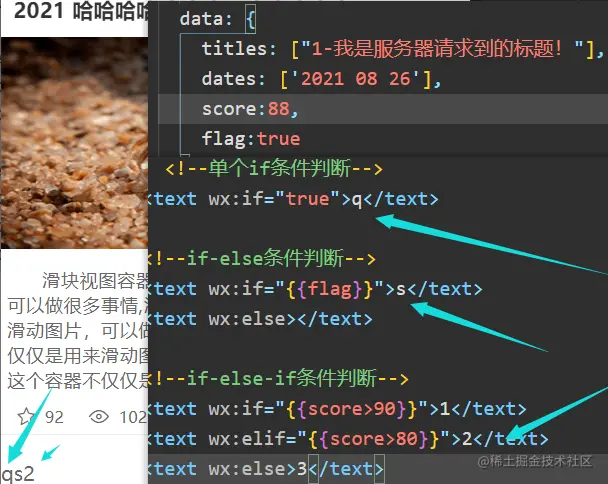Click the 'data: {' line

218,19
